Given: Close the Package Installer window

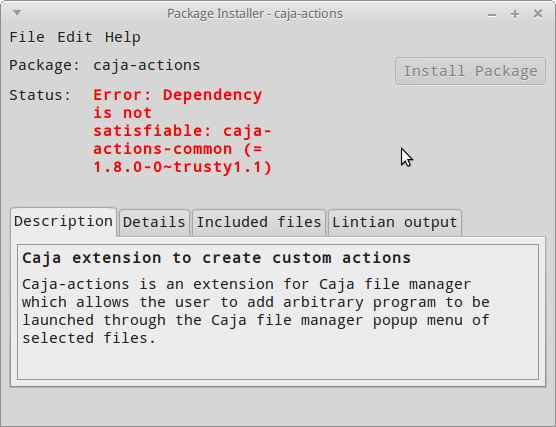Looking at the screenshot, I should (x=538, y=14).
